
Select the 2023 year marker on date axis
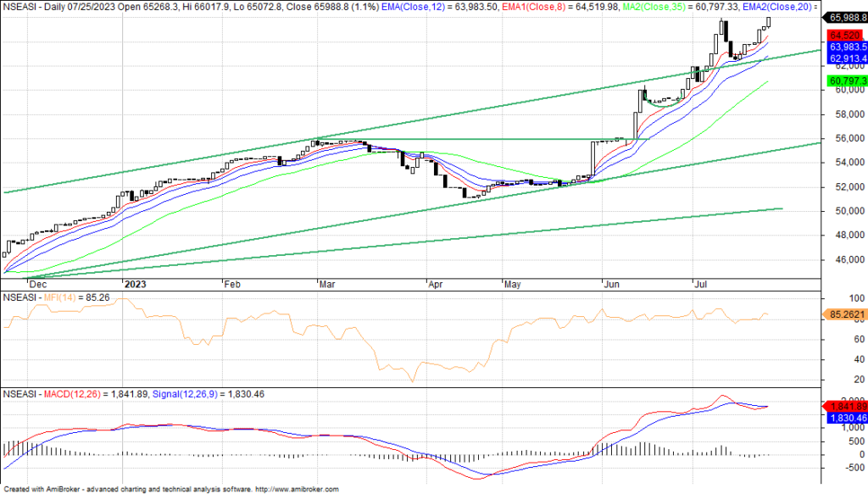click(135, 285)
